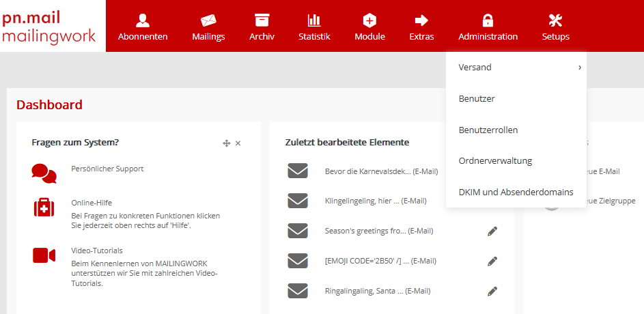Open the Extras menu label
The image size is (644, 314).
pyautogui.click(x=421, y=37)
